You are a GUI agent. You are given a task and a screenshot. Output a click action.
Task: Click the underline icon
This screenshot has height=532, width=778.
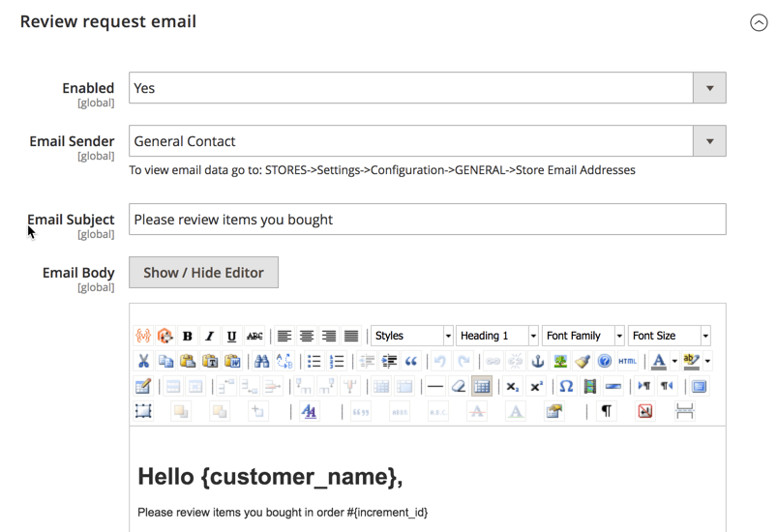[x=231, y=336]
